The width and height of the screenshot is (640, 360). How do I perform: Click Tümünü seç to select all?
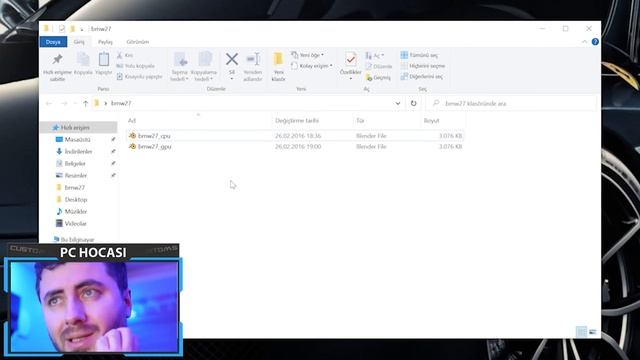point(420,55)
